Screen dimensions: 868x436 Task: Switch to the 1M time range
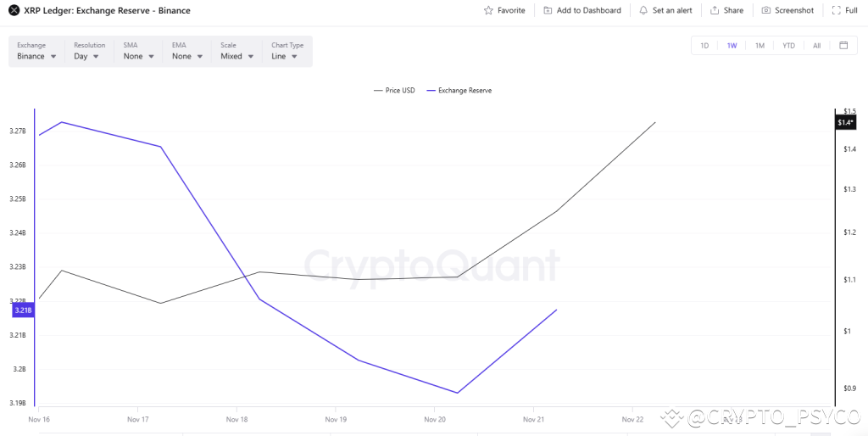click(759, 46)
